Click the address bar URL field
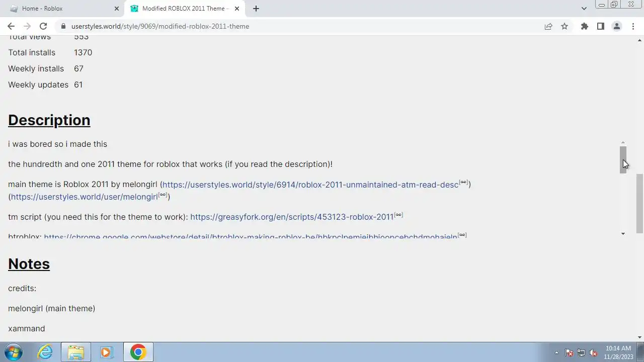Image resolution: width=644 pixels, height=362 pixels. 302,26
